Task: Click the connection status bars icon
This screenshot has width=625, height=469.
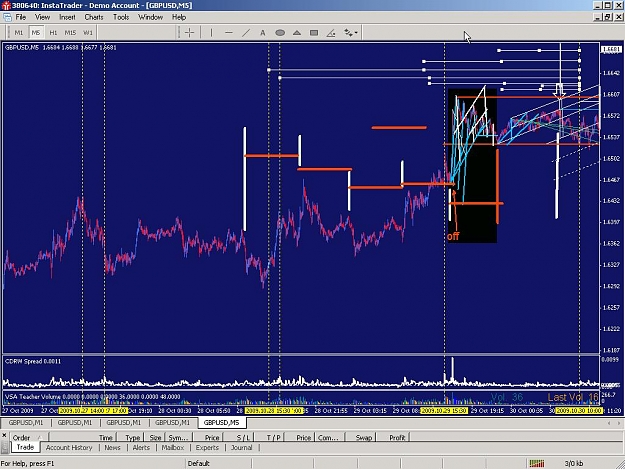Action: [537, 463]
